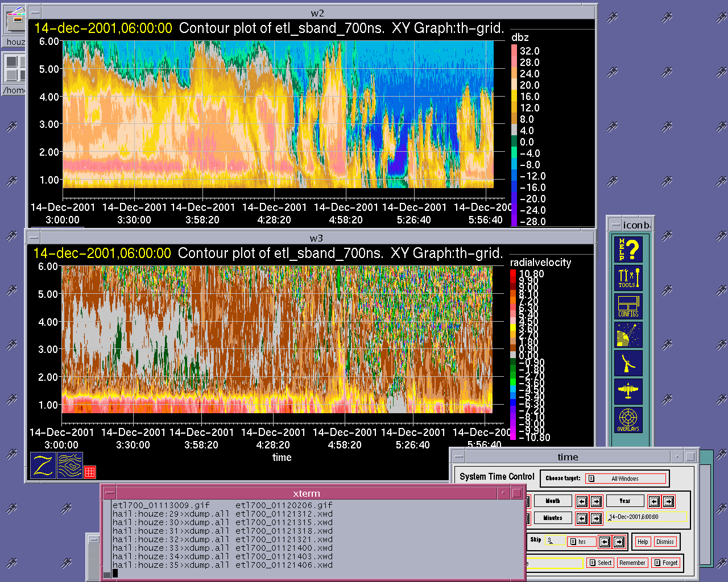The image size is (728, 582).
Task: Click the yellow Z icon in the w3 window
Action: pos(43,465)
